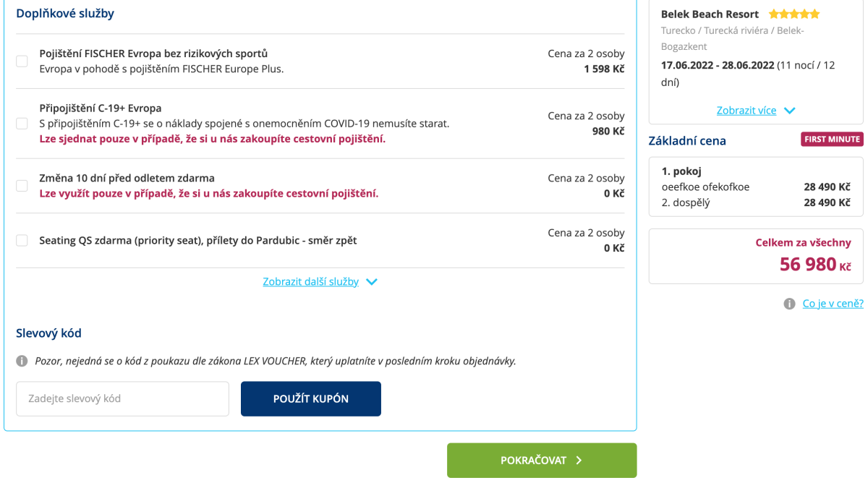Select the Seating QS zdarma priority seat checkbox

(x=22, y=241)
